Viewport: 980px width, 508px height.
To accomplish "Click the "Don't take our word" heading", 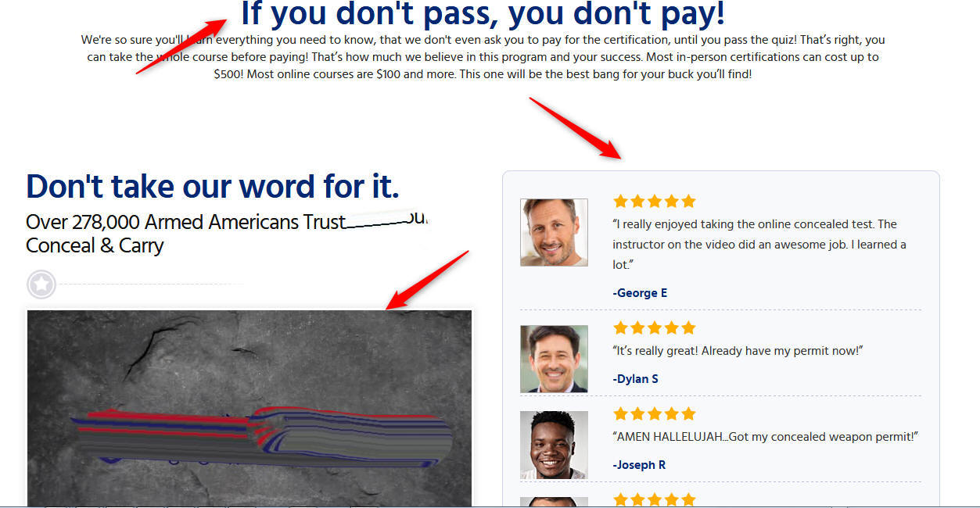I will [x=213, y=187].
